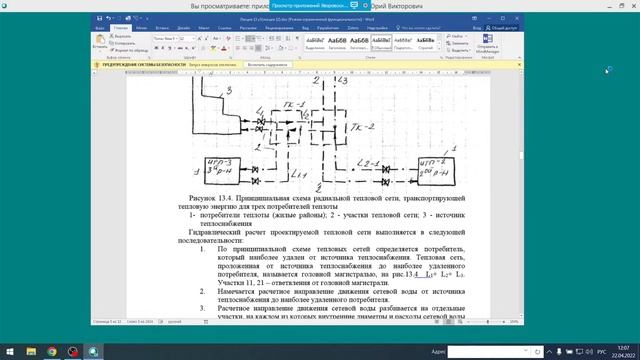
Task: Apply the Строгий style from Styles gallery
Action: [425, 42]
